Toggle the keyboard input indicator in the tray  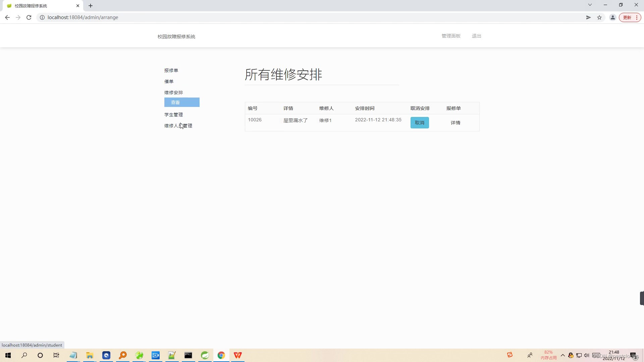coord(596,355)
